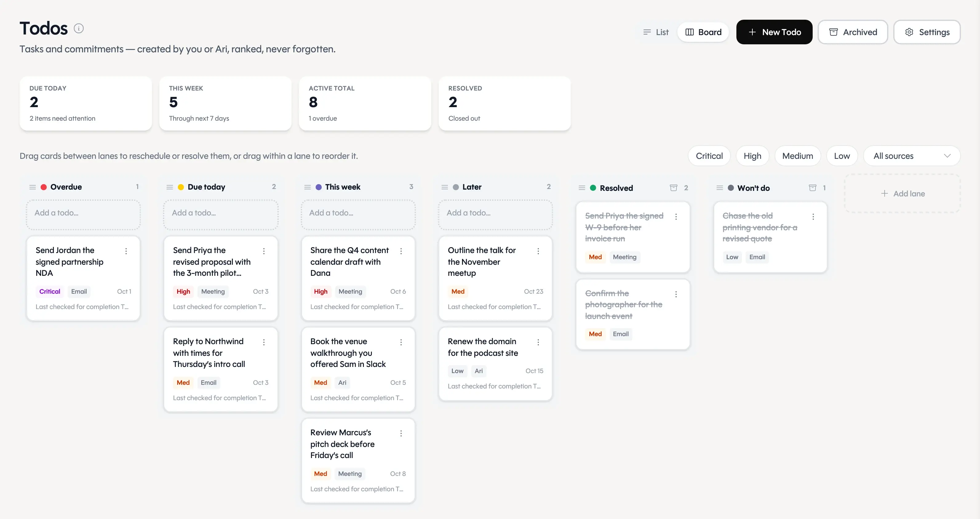Open the All sources dropdown

[x=912, y=156]
